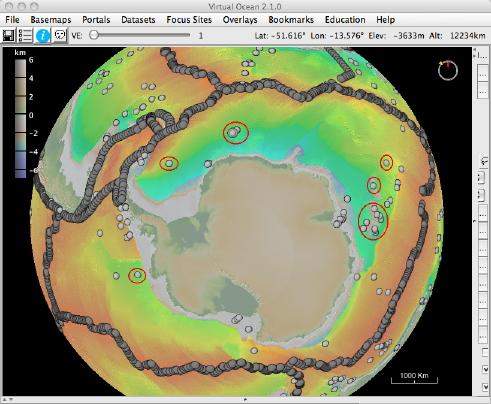Open the Bookmarks menu

pyautogui.click(x=291, y=20)
